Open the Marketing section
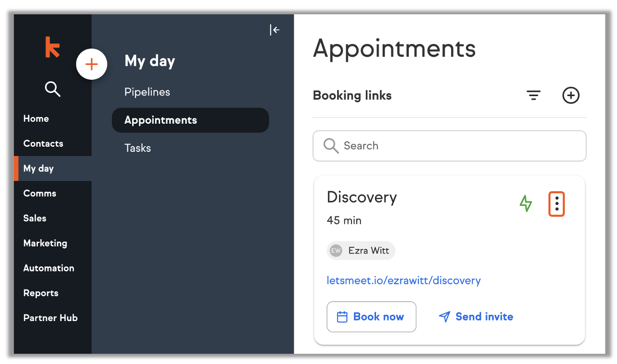Viewport: 617px width, 364px height. coord(45,243)
